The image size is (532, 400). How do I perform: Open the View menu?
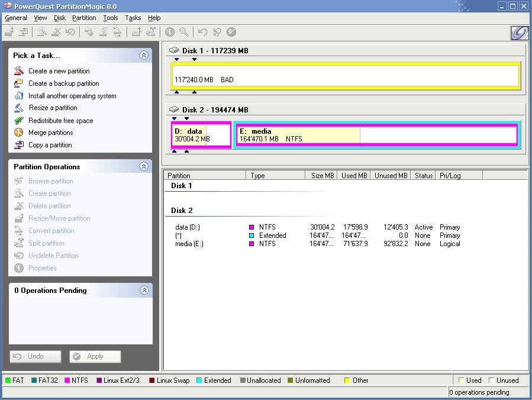(x=40, y=18)
